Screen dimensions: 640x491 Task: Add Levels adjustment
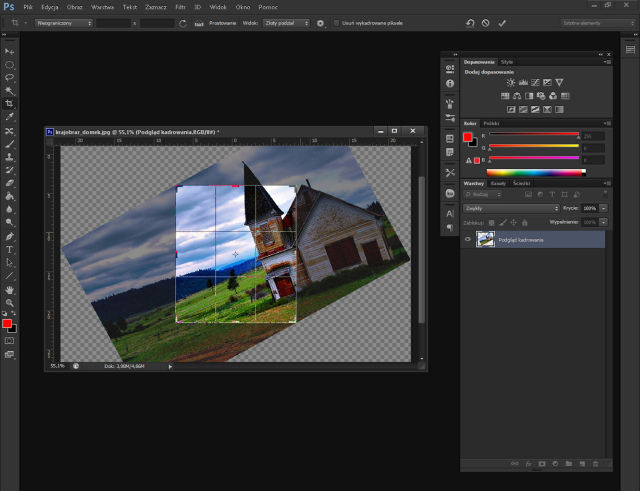click(523, 82)
